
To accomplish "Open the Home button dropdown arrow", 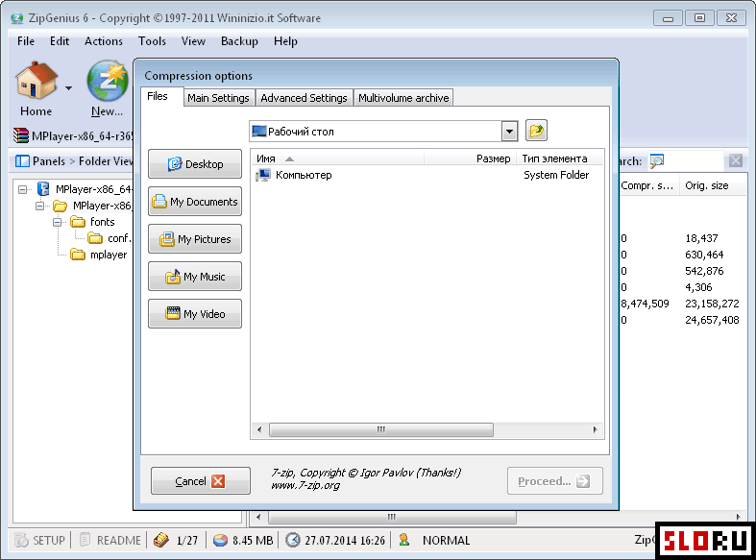I will point(68,88).
